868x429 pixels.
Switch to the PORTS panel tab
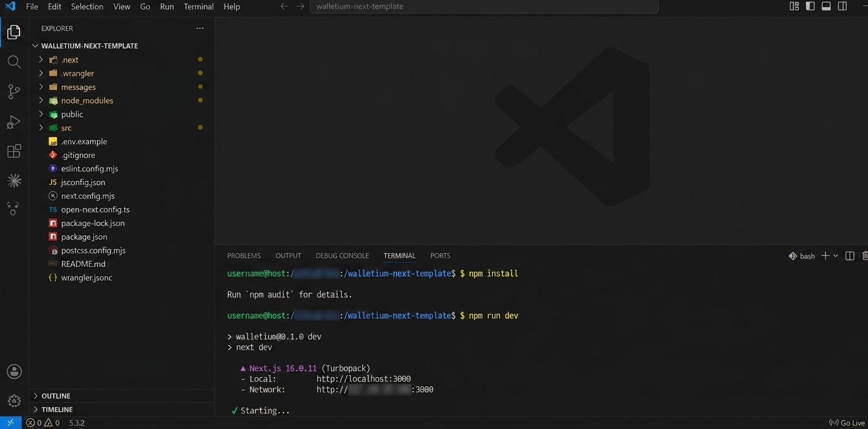tap(440, 256)
